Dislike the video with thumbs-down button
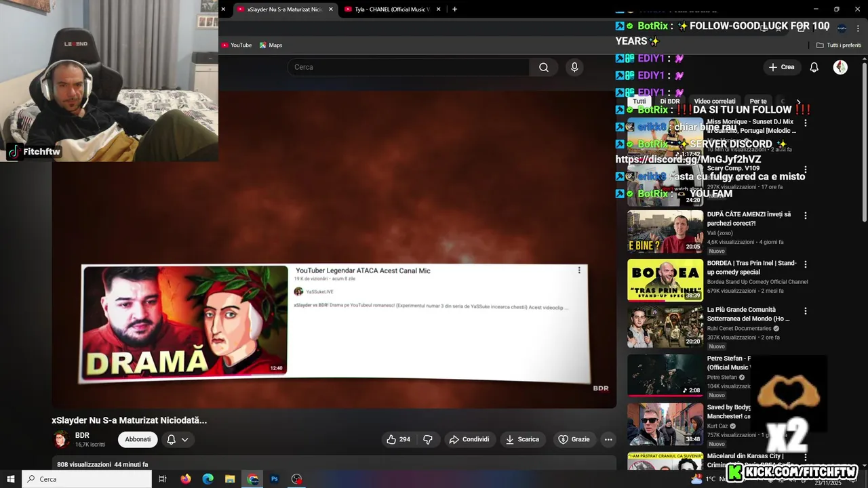 tap(428, 439)
